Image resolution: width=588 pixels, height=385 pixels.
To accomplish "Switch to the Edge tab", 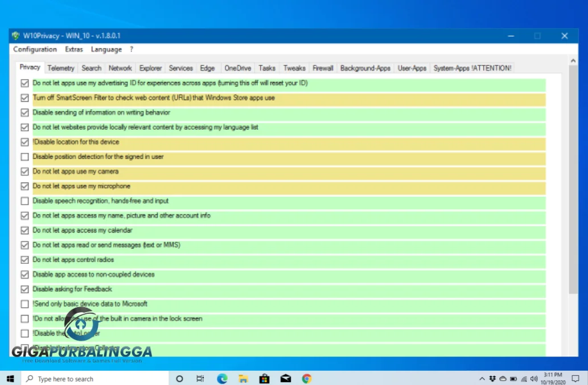I will pyautogui.click(x=207, y=68).
